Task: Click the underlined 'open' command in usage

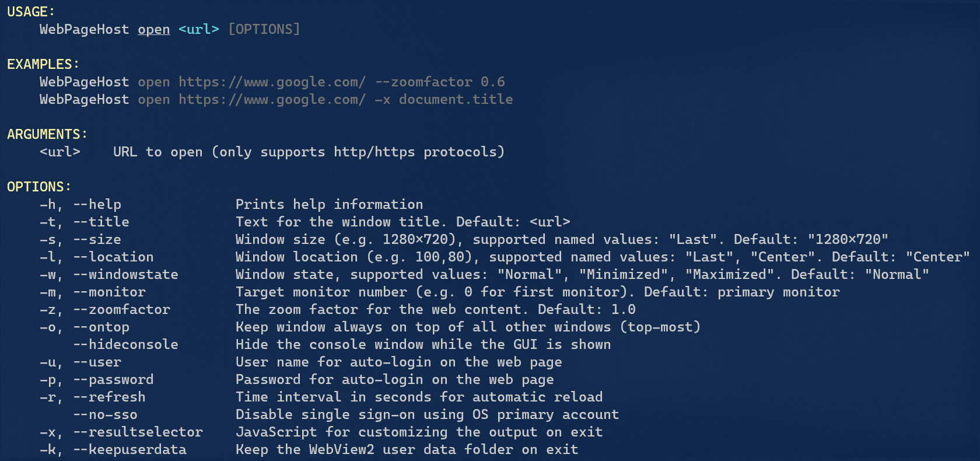Action: pos(154,29)
